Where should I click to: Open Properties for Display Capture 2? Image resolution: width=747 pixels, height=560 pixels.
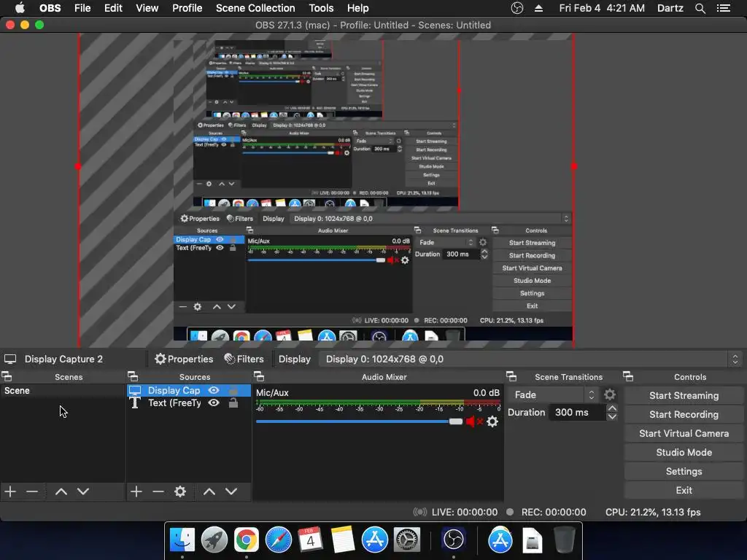coord(184,359)
